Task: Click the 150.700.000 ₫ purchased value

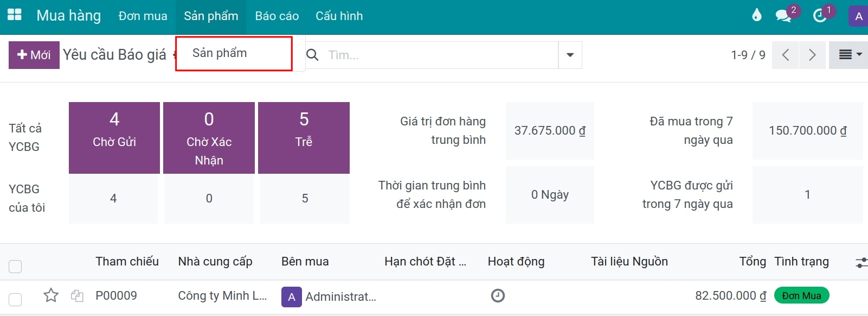Action: 808,131
